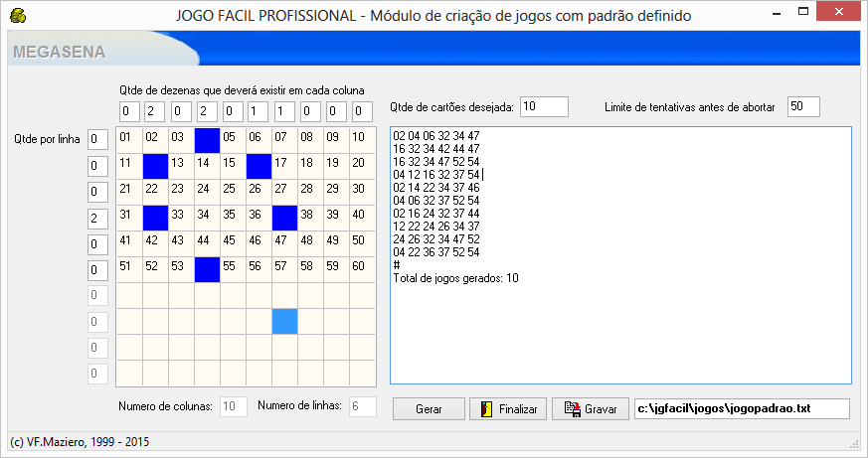Click the row quantity field beside number 11
Screen dimensions: 868x458
pyautogui.click(x=98, y=166)
